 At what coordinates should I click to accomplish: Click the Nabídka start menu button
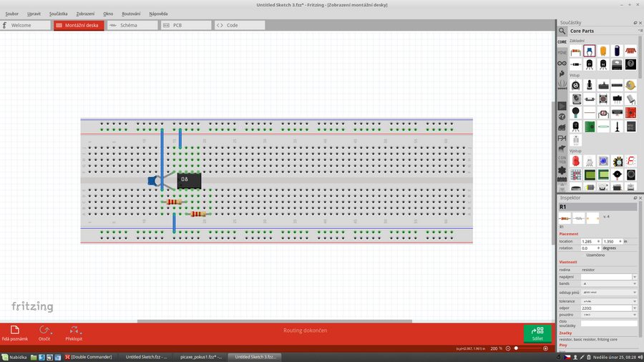[15, 356]
